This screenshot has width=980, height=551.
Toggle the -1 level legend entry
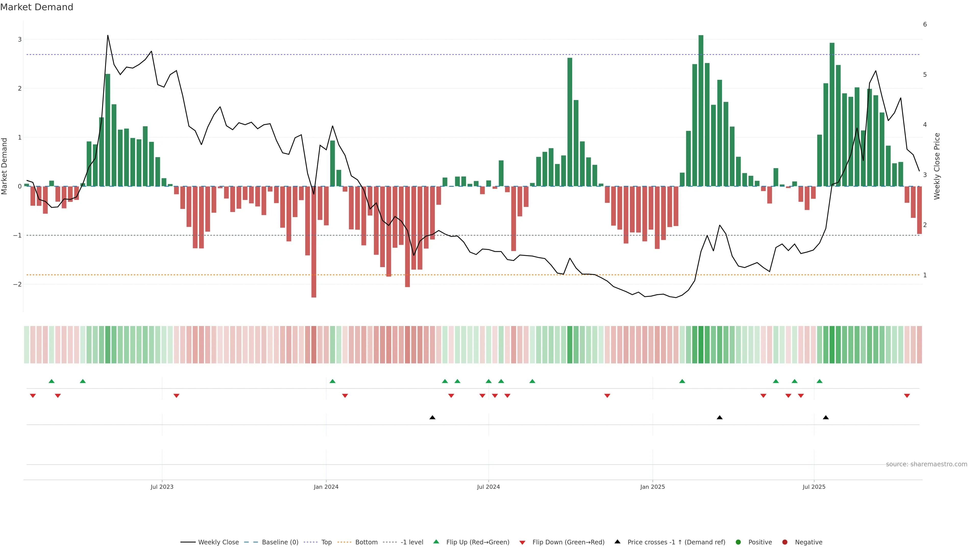[x=412, y=542]
